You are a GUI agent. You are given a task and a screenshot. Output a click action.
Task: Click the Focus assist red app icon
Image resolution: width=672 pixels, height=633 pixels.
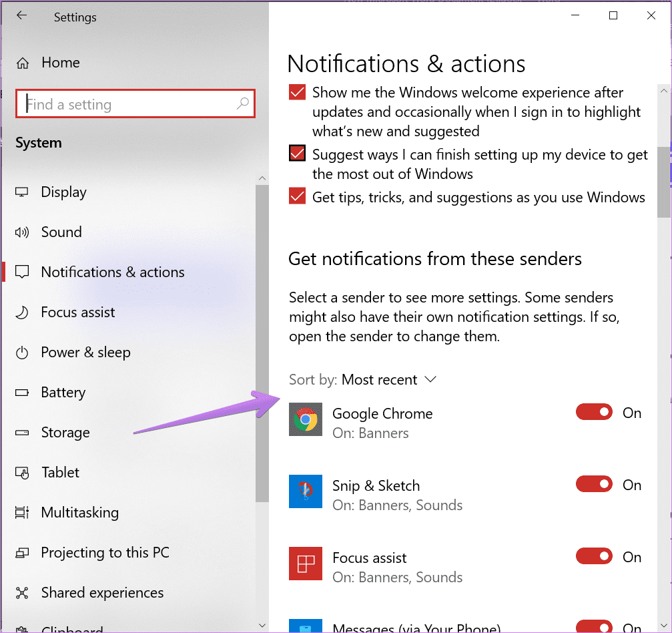tap(306, 564)
